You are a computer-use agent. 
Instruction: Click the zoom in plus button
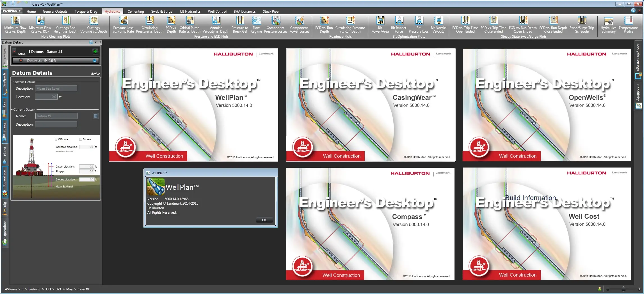(x=639, y=289)
